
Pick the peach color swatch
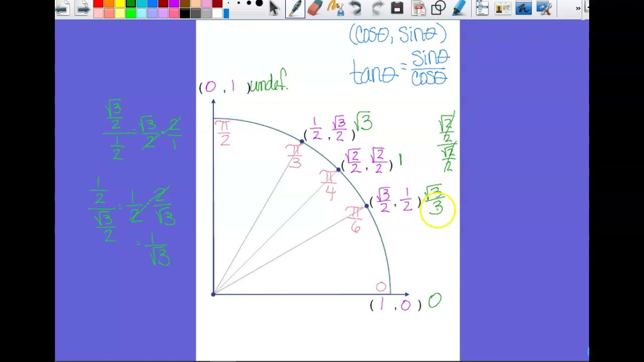[196, 3]
